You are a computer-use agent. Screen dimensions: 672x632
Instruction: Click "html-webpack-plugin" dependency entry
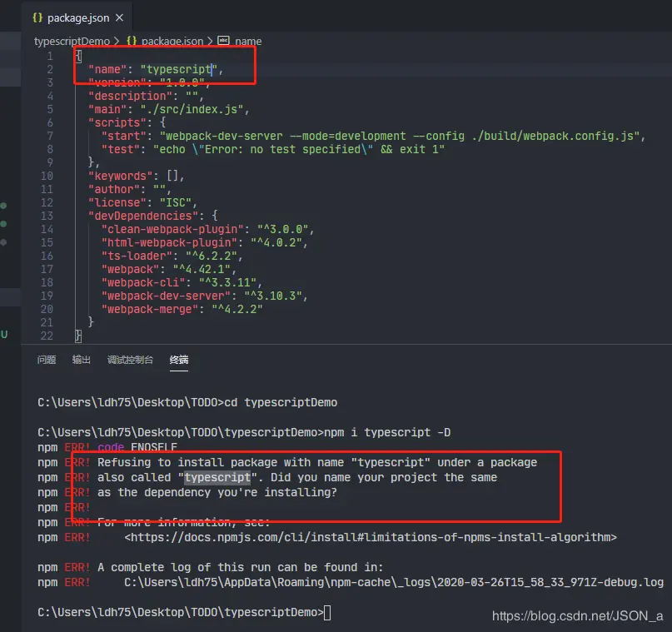(x=169, y=242)
